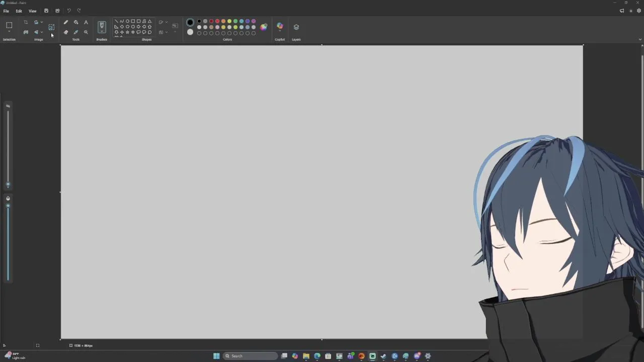This screenshot has height=362, width=644.
Task: Select the Eraser tool
Action: pyautogui.click(x=66, y=32)
